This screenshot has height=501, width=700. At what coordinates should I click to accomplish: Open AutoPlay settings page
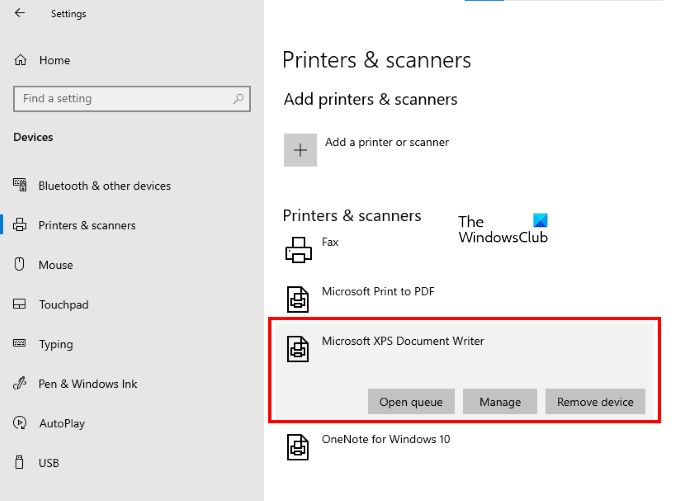click(61, 423)
